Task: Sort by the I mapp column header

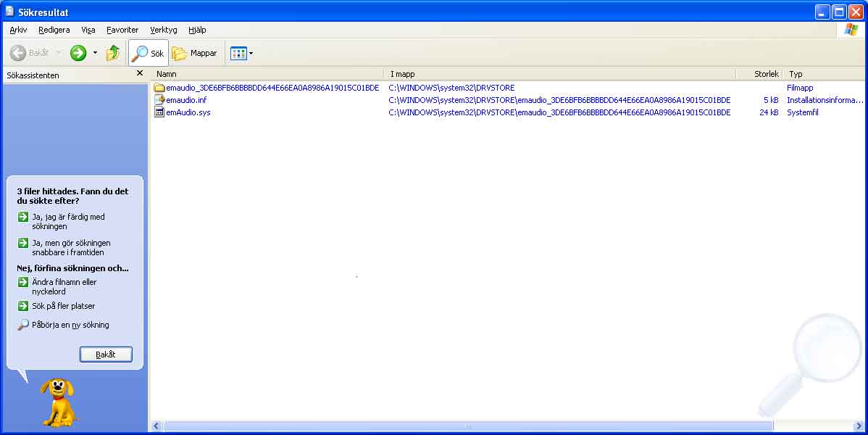Action: [x=559, y=74]
